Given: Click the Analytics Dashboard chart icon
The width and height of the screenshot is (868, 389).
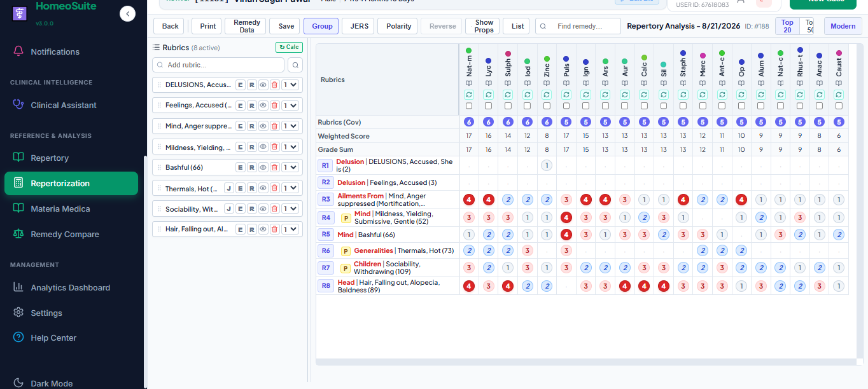Looking at the screenshot, I should (18, 287).
